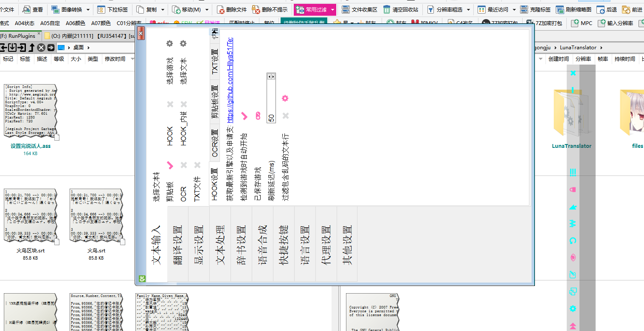The image size is (644, 331).
Task: Click the cyan edit note icon on Luna toolbar
Action: (x=573, y=275)
